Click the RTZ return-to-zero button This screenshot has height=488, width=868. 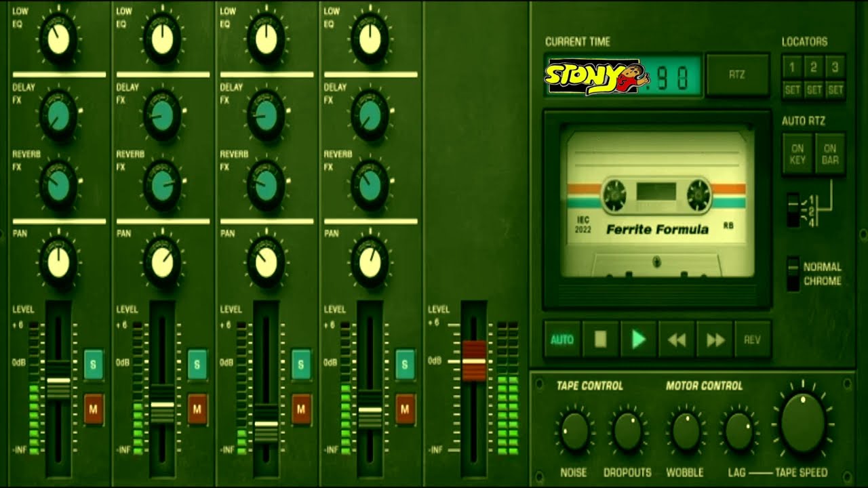(737, 75)
